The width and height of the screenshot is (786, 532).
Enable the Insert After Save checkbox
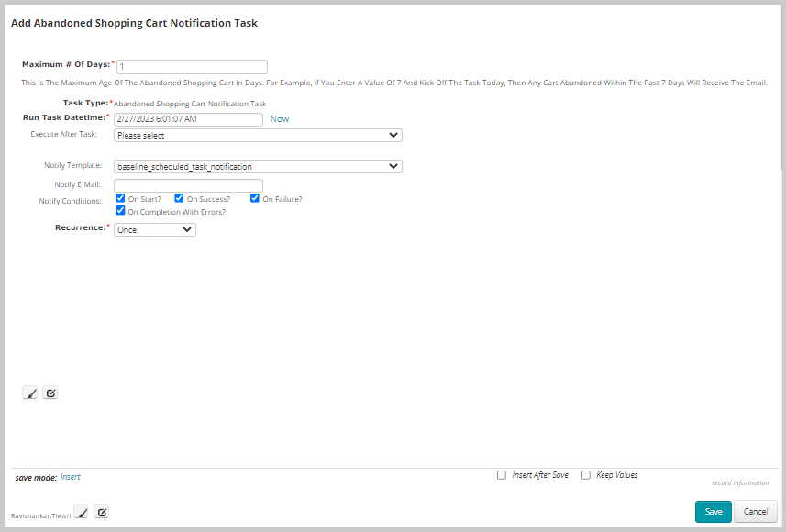pos(502,474)
